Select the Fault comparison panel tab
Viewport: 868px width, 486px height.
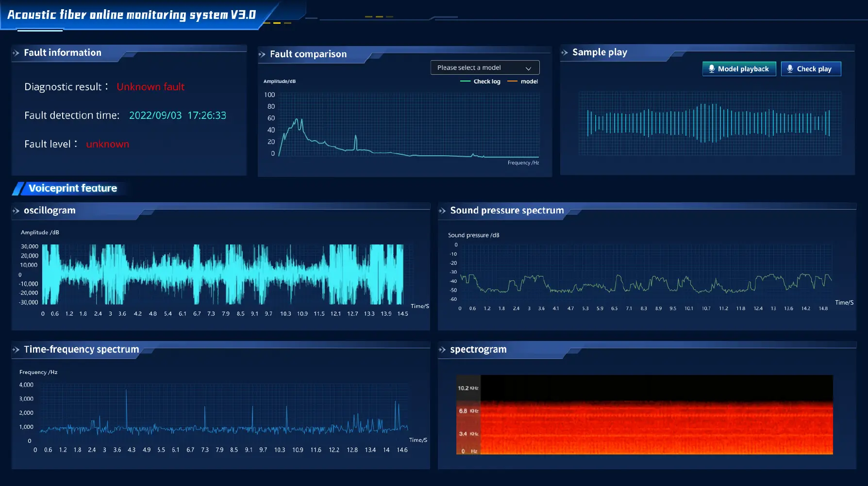(x=308, y=54)
